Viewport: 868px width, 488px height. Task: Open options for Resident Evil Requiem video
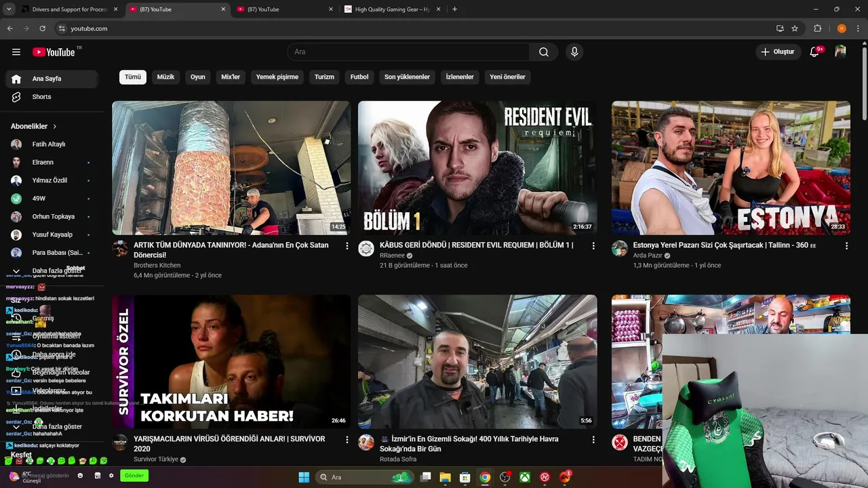pos(593,245)
